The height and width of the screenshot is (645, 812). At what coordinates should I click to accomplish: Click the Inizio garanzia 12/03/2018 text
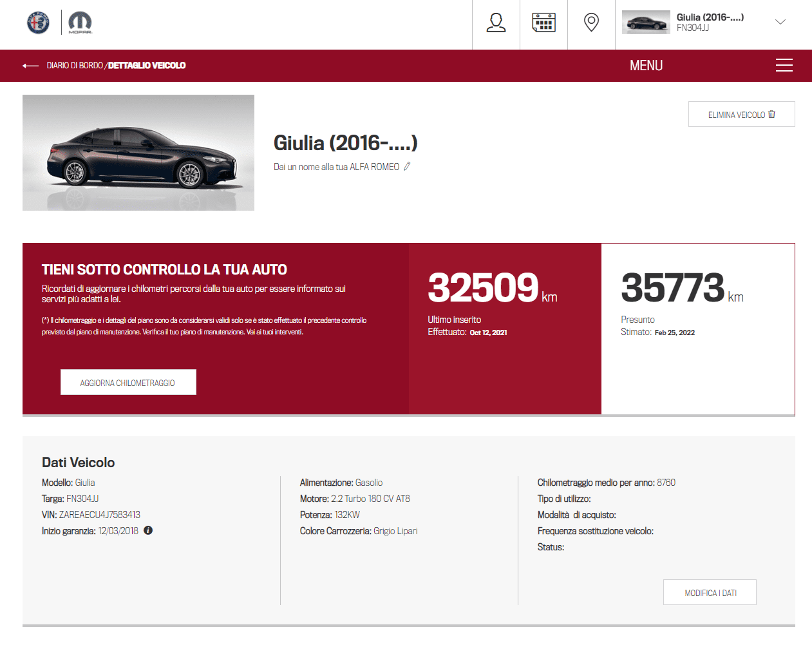[x=90, y=531]
